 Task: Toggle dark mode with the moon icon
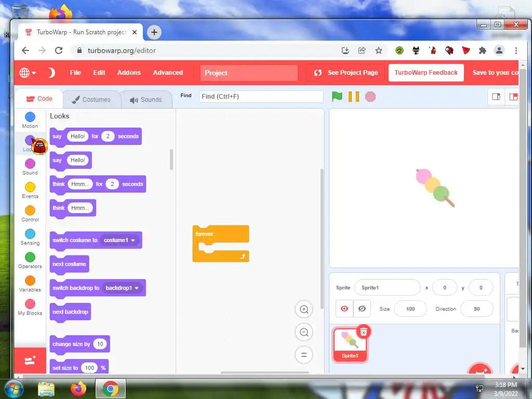(x=51, y=73)
